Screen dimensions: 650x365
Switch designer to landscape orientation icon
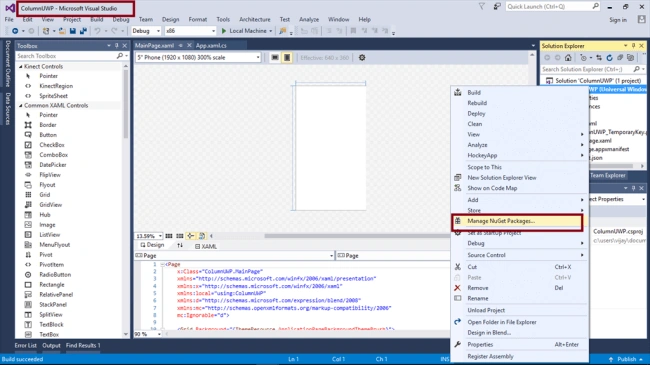[x=275, y=58]
